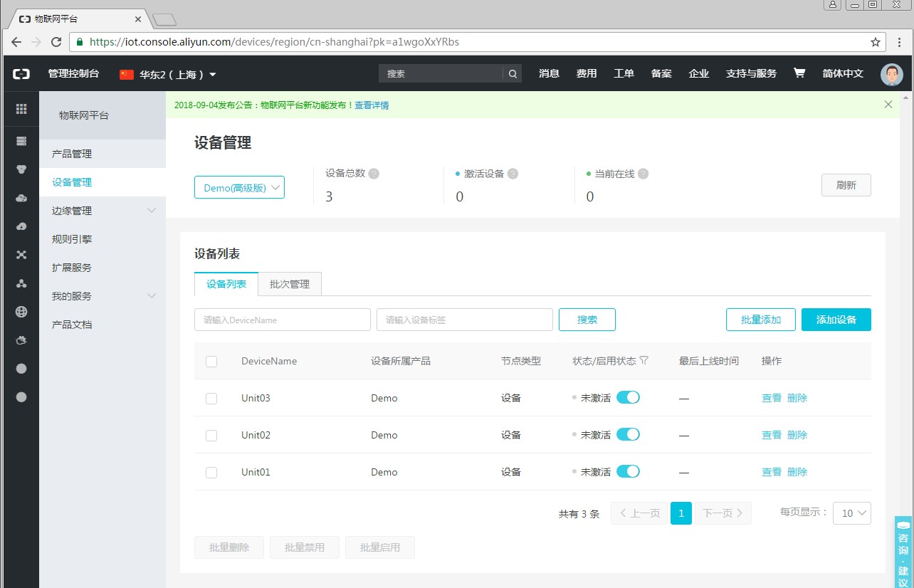Click the three-connected-circles sidebar icon
The width and height of the screenshot is (914, 588).
pos(21,283)
